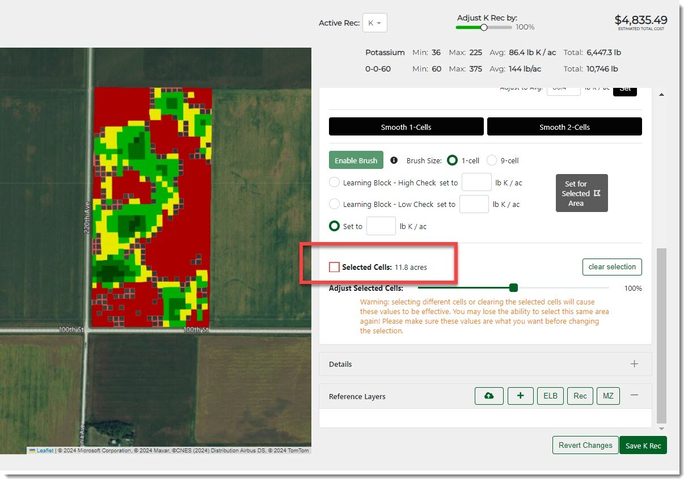Select 9-cell brush size

492,160
